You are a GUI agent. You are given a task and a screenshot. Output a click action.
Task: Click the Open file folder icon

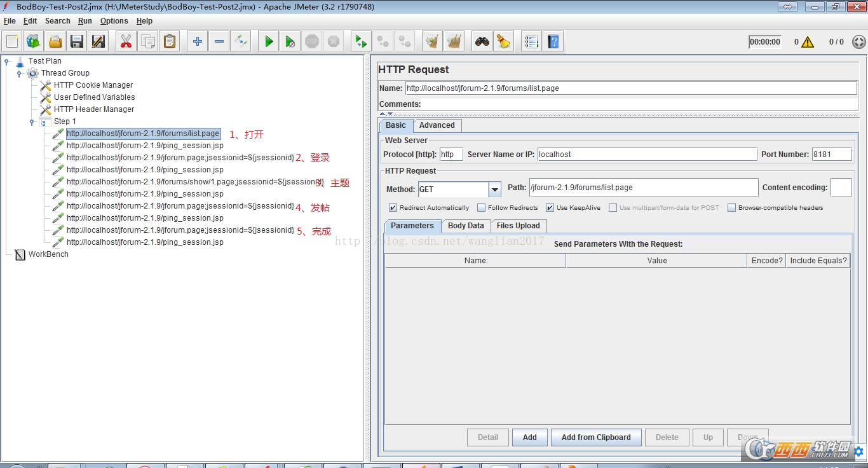pyautogui.click(x=55, y=42)
